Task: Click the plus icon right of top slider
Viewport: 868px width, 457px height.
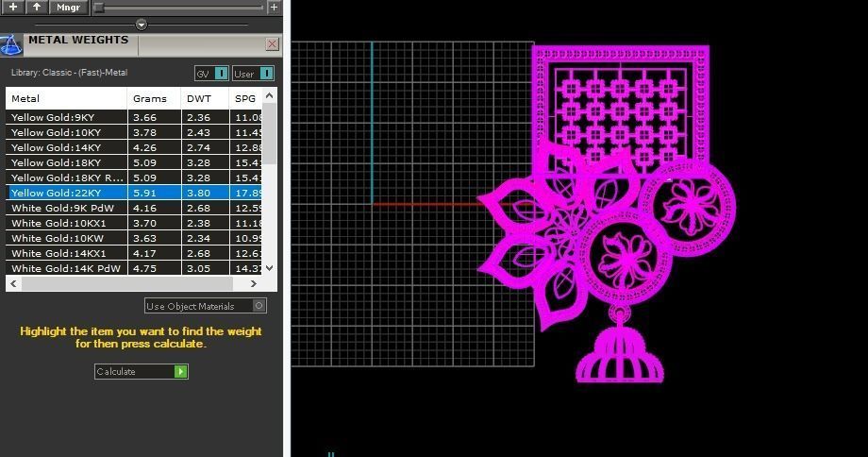Action: coord(274,8)
